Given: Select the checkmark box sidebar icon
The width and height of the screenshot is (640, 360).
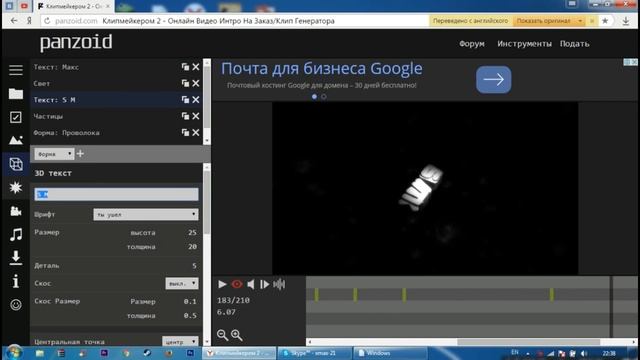Looking at the screenshot, I should 16,117.
